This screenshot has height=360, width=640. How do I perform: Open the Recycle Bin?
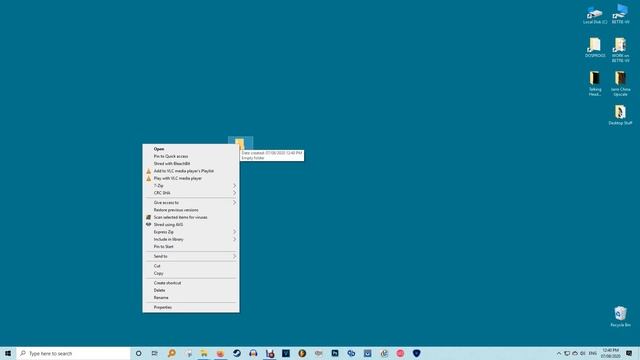[x=620, y=316]
